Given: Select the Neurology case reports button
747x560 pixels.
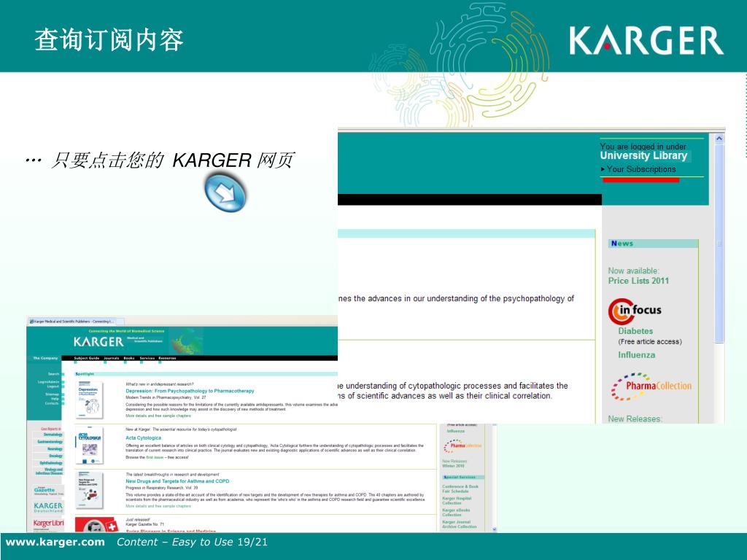Looking at the screenshot, I should click(47, 449).
